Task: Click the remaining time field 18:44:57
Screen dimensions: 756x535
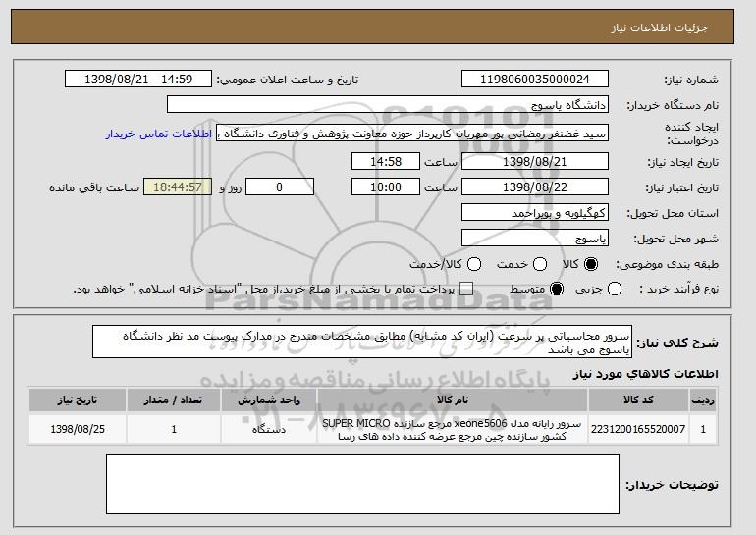Action: (178, 187)
